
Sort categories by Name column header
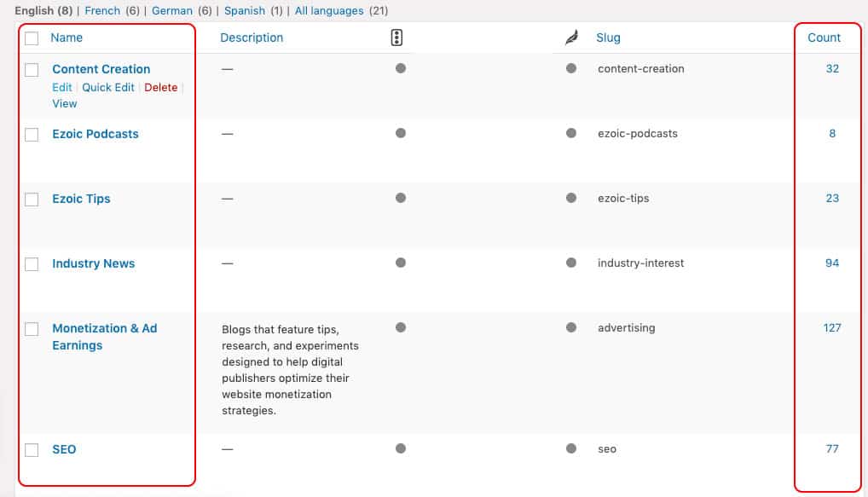[x=67, y=38]
